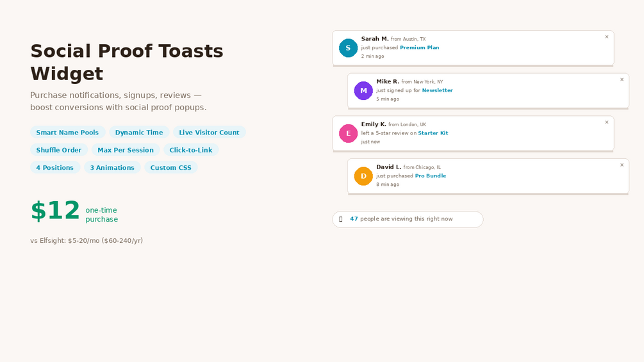Viewport: 644px width, 362px height.
Task: Click the Shuffle Order tag
Action: (x=59, y=150)
